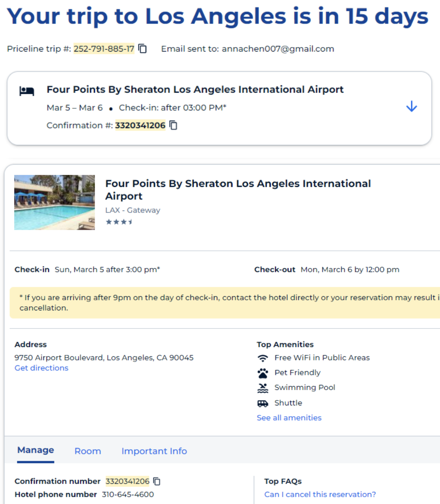The height and width of the screenshot is (504, 440).
Task: Expand hotel summary with the down arrow
Action: [411, 107]
